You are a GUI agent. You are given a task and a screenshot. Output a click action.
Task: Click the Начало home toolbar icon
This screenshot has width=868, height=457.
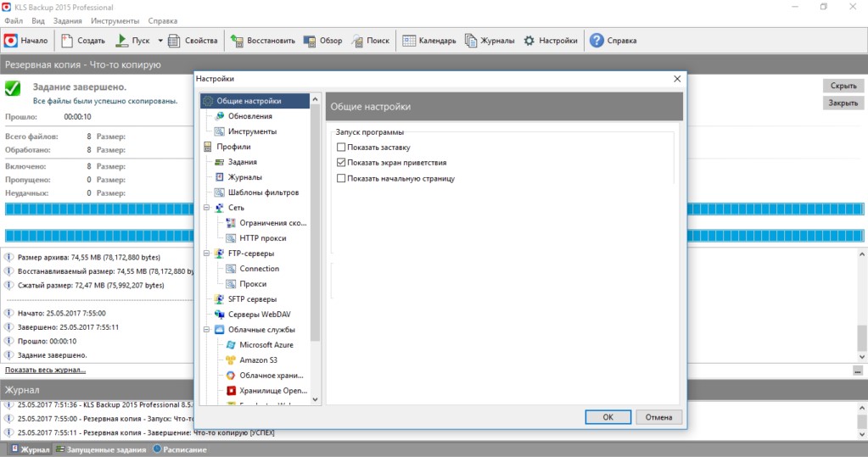[x=10, y=41]
